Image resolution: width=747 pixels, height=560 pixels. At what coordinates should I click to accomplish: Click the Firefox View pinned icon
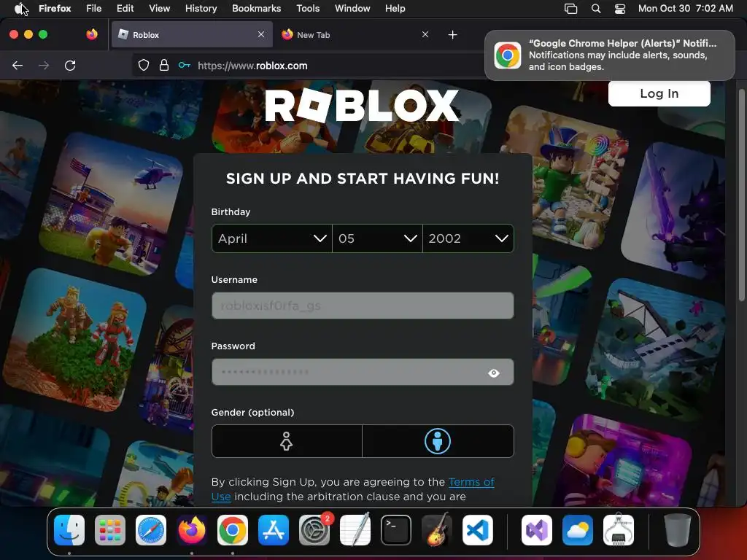92,34
